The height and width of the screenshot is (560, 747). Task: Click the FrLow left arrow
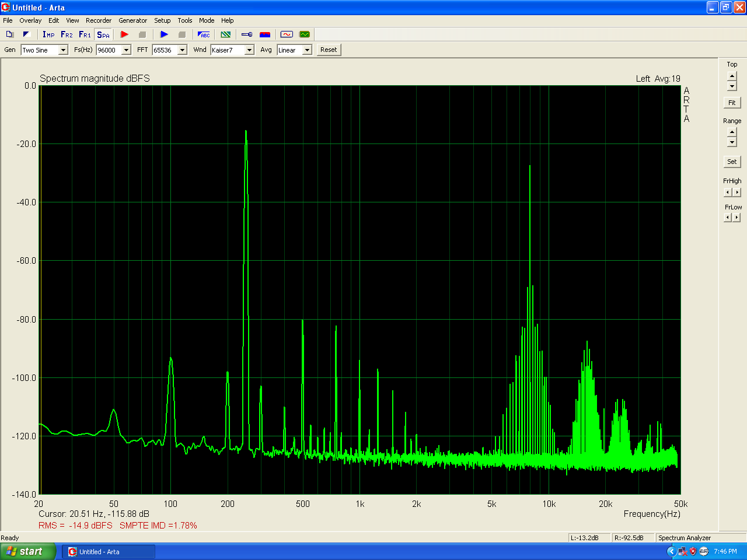[728, 218]
